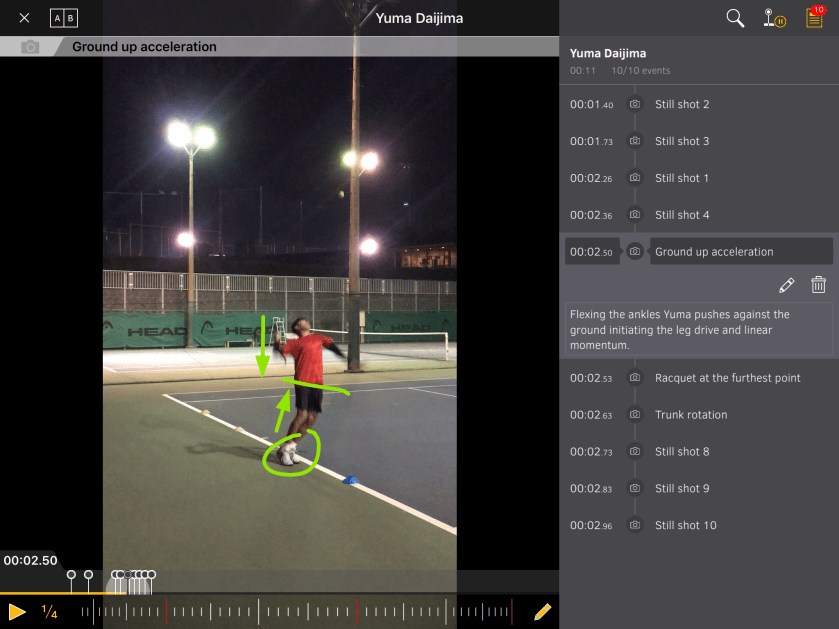Delete the event with trash icon
The height and width of the screenshot is (629, 839).
point(818,285)
